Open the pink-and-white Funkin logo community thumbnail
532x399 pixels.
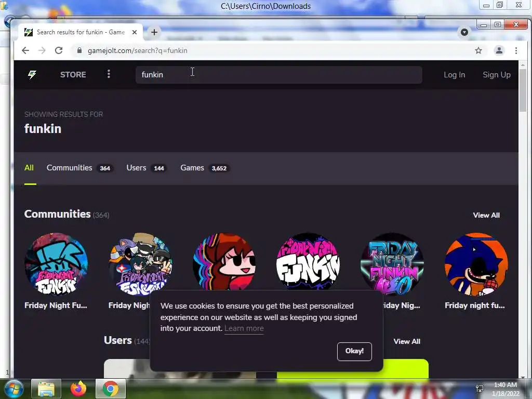coord(308,261)
